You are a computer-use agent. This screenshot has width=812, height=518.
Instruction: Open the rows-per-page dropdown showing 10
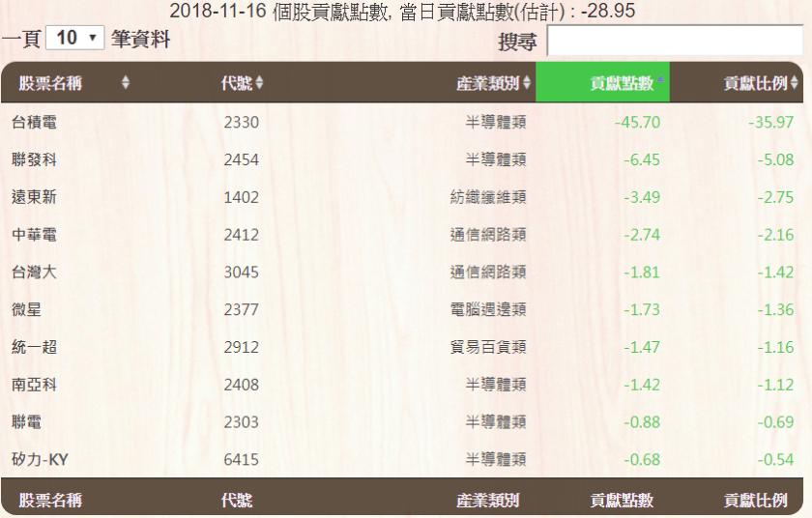74,38
